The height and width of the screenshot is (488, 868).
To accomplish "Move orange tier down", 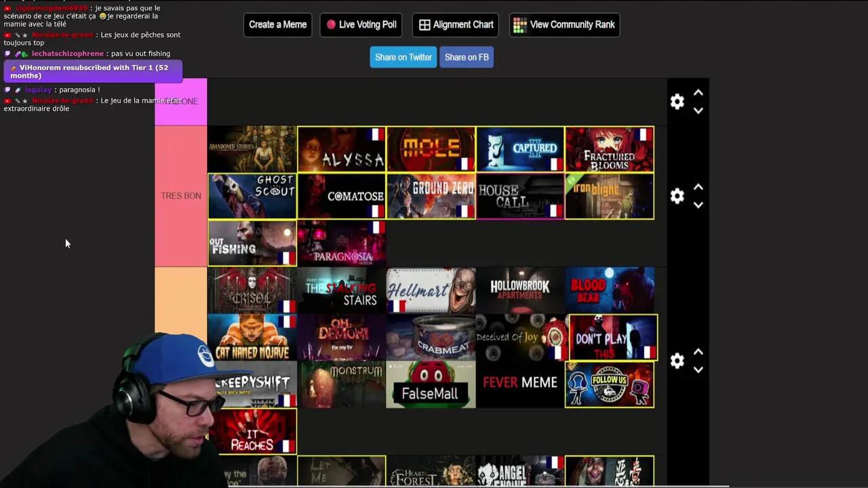I will [698, 369].
